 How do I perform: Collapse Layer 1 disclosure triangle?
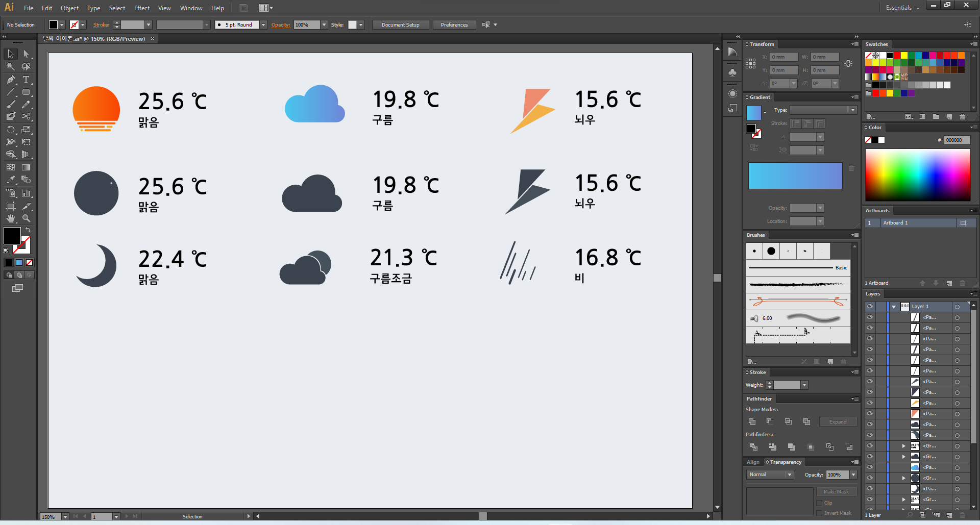coord(894,307)
